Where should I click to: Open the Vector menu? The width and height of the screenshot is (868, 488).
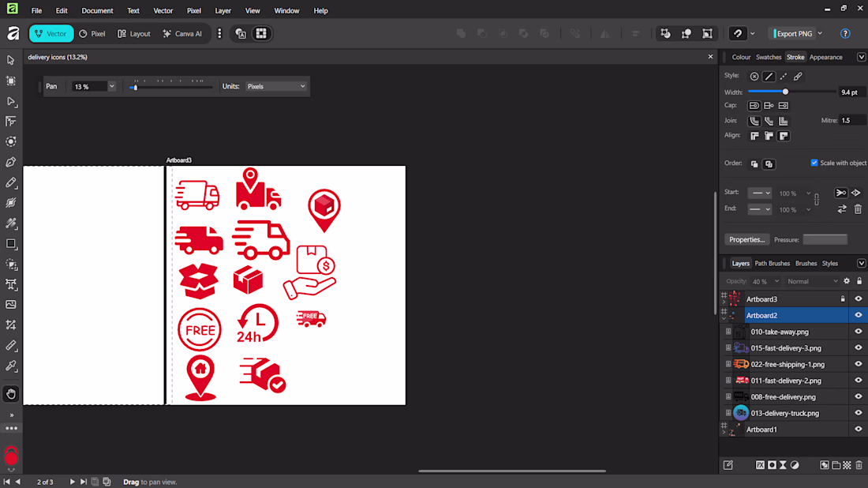click(x=163, y=10)
